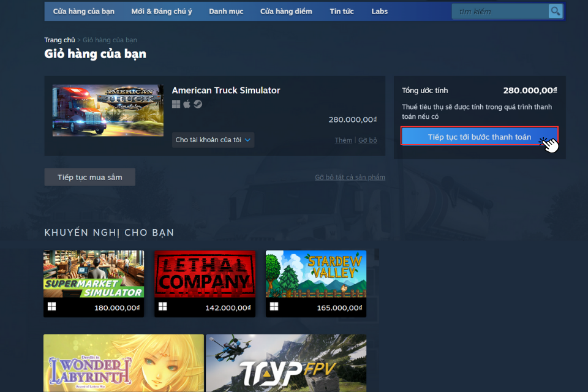The image size is (588, 392).
Task: Click the search magnifier icon
Action: 556,11
